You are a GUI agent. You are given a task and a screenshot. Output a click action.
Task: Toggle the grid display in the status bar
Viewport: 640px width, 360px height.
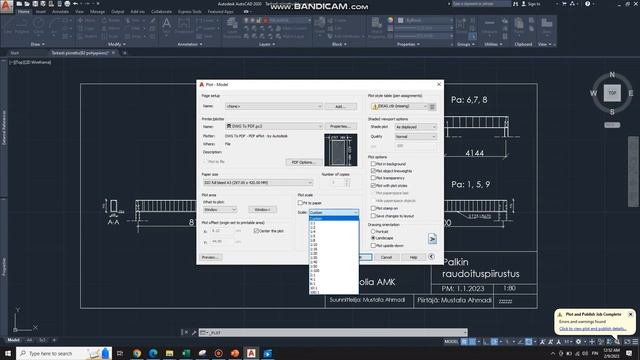(x=464, y=342)
